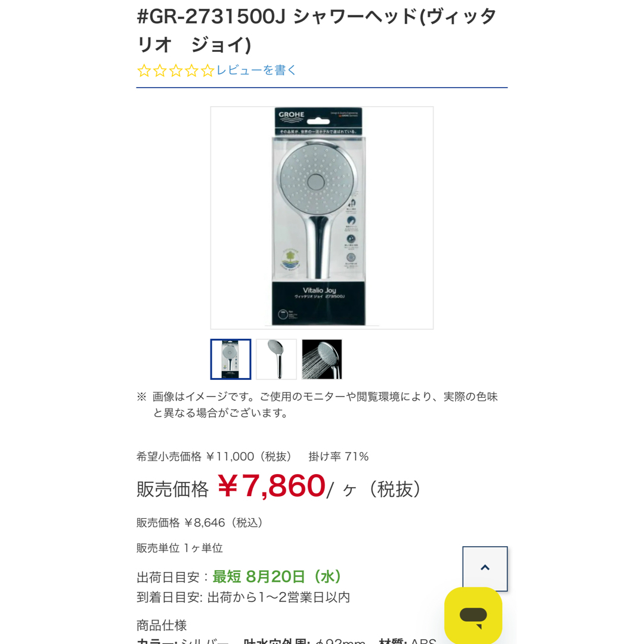Click the Vitalio Joy label on package
Screen dimensions: 644x644
click(x=320, y=290)
